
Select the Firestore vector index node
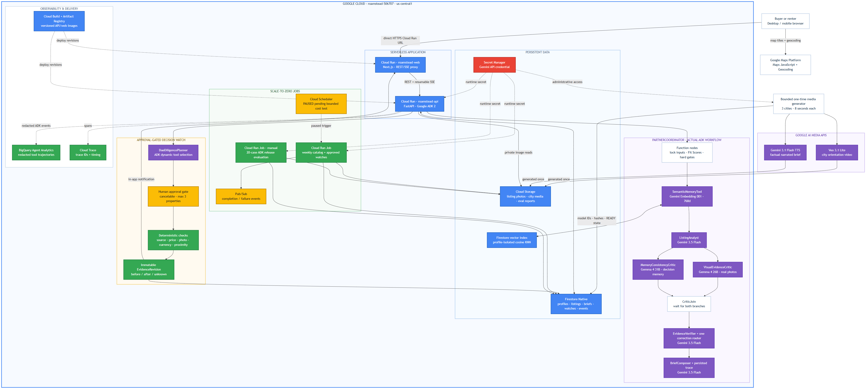click(x=511, y=240)
